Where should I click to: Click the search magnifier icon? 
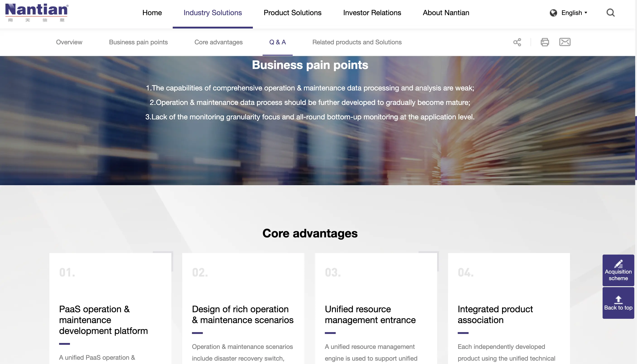tap(611, 12)
